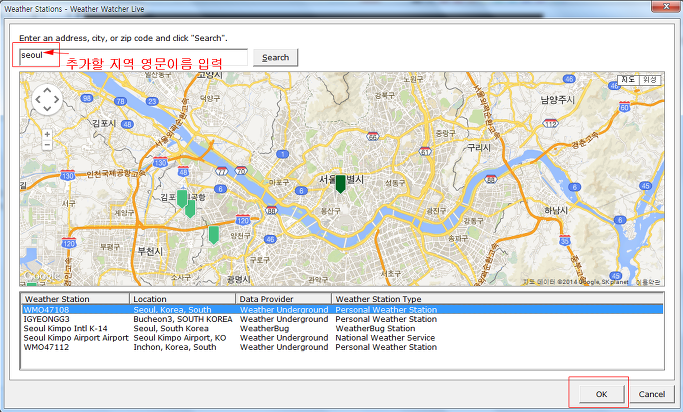This screenshot has height=412, width=683.
Task: Click the National Weather Service type cell
Action: point(385,338)
